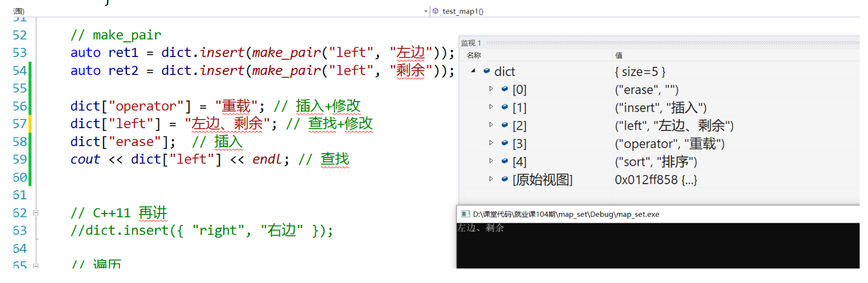The width and height of the screenshot is (868, 283).
Task: Click the cube icon beside [原始视图]
Action: click(x=504, y=179)
